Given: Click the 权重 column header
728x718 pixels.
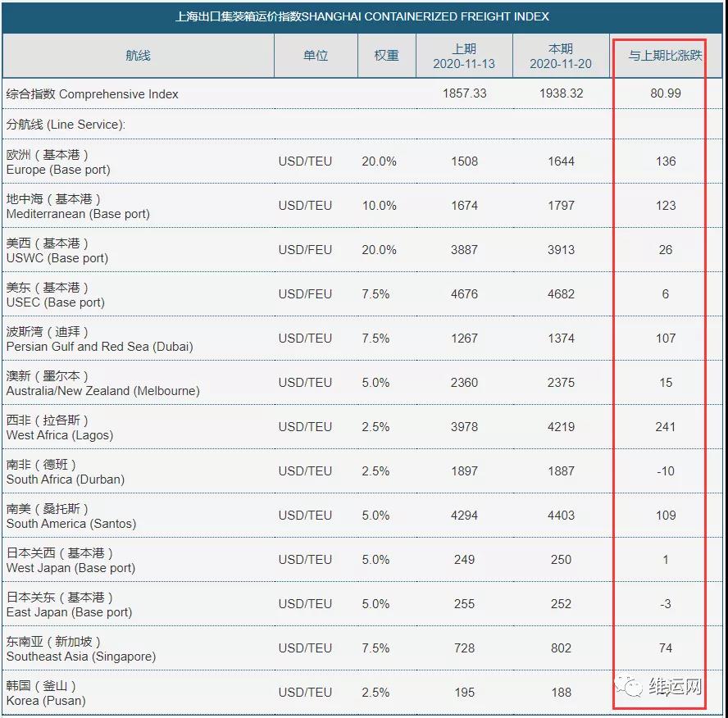Looking at the screenshot, I should click(386, 56).
